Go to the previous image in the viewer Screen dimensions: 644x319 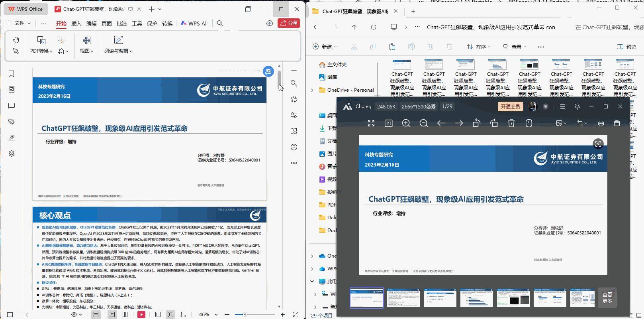click(x=441, y=123)
